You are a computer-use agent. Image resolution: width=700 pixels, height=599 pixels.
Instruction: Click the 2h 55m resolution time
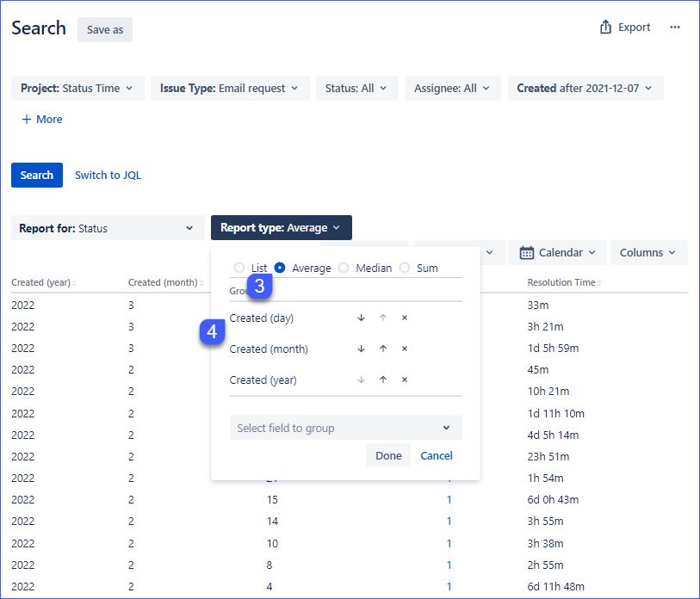pyautogui.click(x=545, y=565)
